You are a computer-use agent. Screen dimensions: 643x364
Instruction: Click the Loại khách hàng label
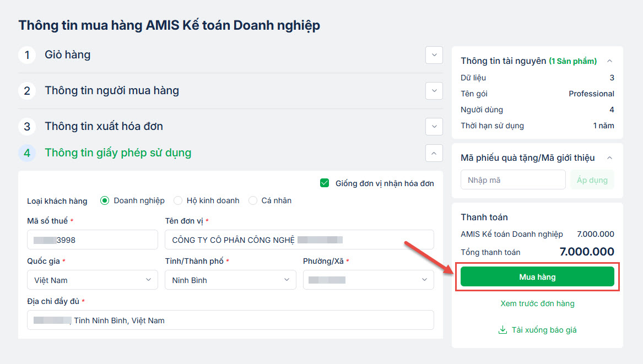click(x=57, y=201)
